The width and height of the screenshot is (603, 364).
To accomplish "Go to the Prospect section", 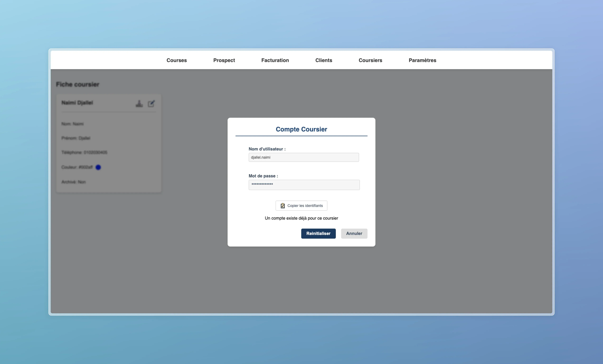I will [x=224, y=60].
